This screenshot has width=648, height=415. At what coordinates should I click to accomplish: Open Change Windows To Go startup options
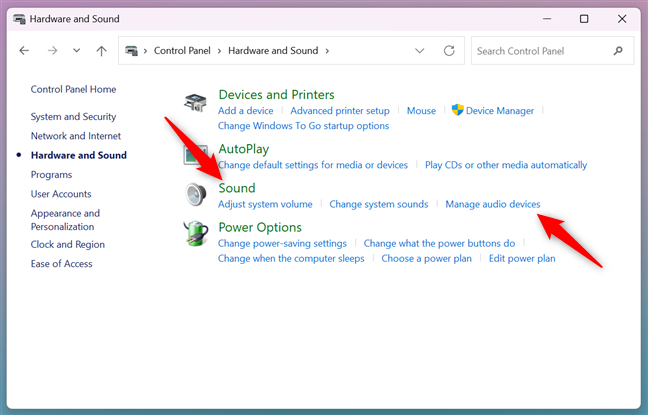303,126
